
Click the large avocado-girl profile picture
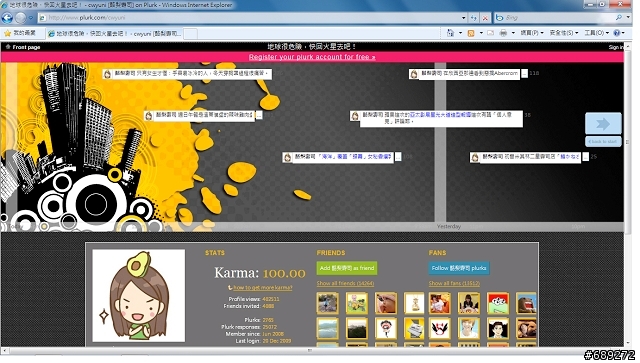tap(138, 296)
